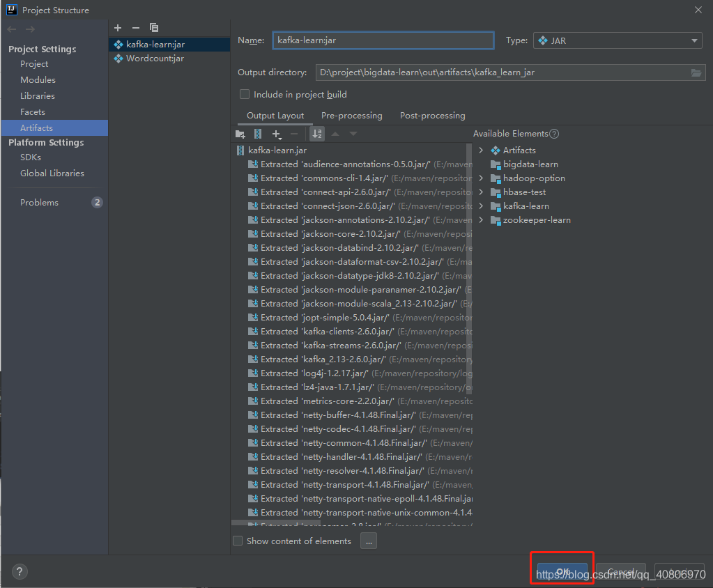Screen dimensions: 713x588
Task: Navigate forward with right arrow
Action: [x=30, y=29]
